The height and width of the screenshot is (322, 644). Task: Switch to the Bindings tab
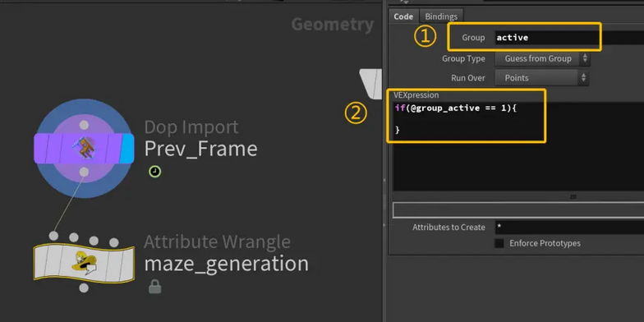pyautogui.click(x=441, y=16)
